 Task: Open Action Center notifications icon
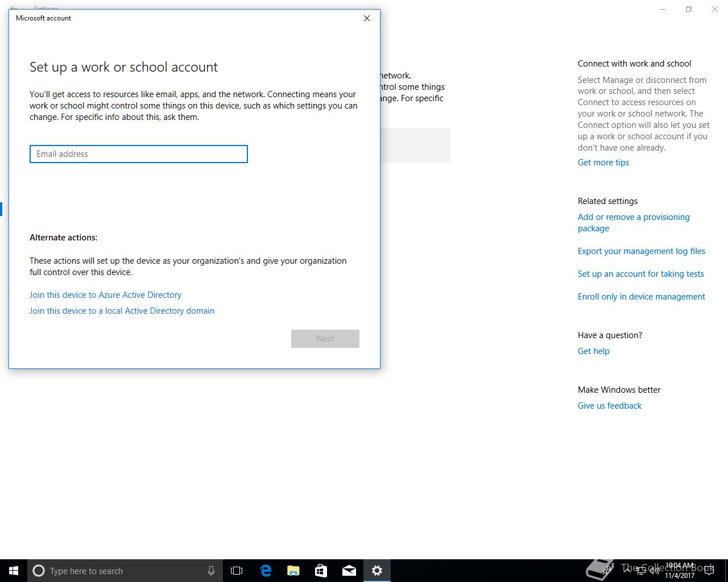coord(709,571)
